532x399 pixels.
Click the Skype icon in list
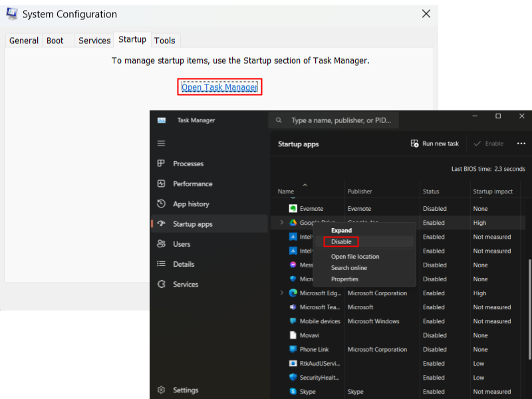(293, 392)
